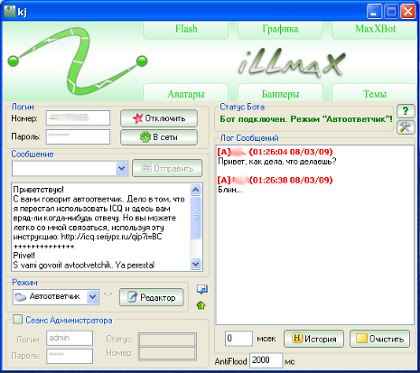Open the Аватары tab
The image size is (420, 373).
coord(186,93)
